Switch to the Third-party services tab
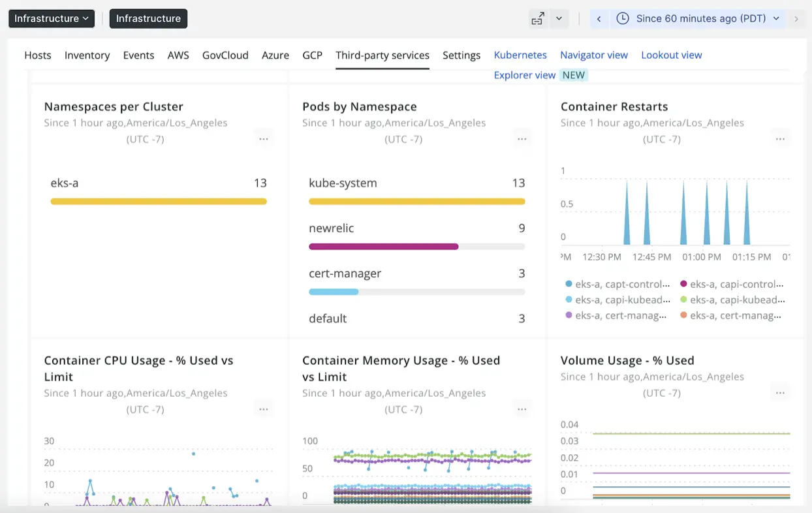The width and height of the screenshot is (812, 513). pyautogui.click(x=383, y=55)
